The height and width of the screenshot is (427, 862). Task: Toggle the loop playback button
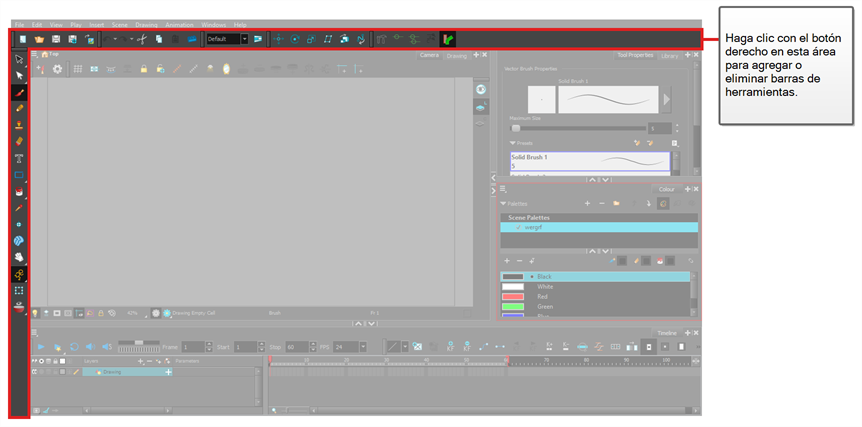74,347
